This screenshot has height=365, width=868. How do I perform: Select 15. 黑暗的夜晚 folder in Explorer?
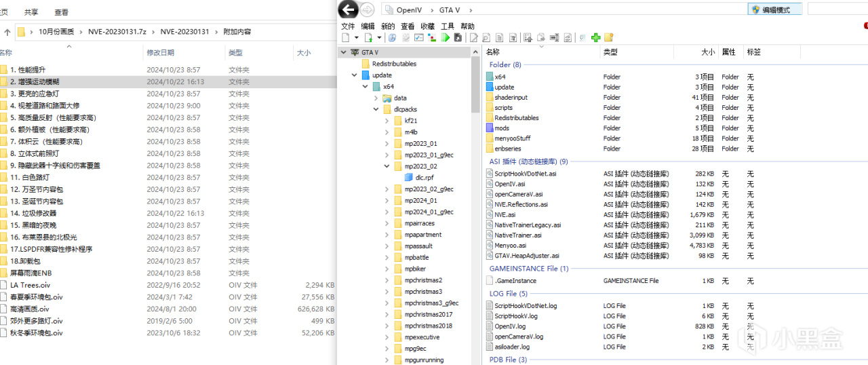click(x=168, y=225)
